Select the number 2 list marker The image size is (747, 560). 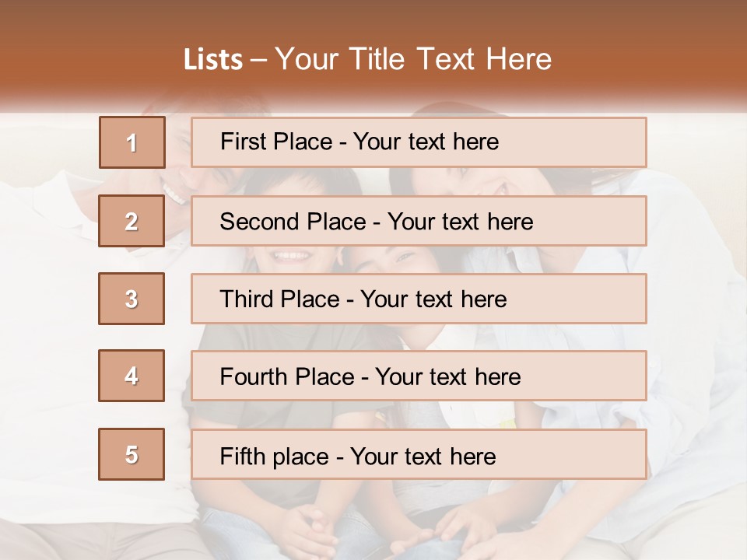point(132,221)
